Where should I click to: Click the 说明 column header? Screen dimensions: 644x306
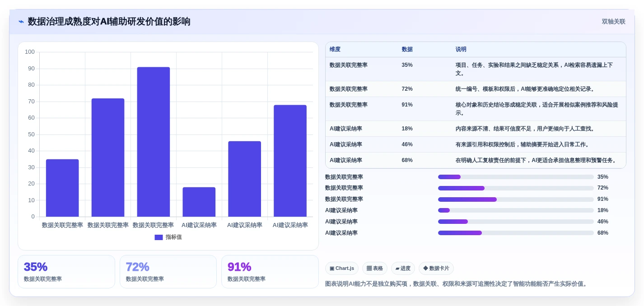[461, 50]
